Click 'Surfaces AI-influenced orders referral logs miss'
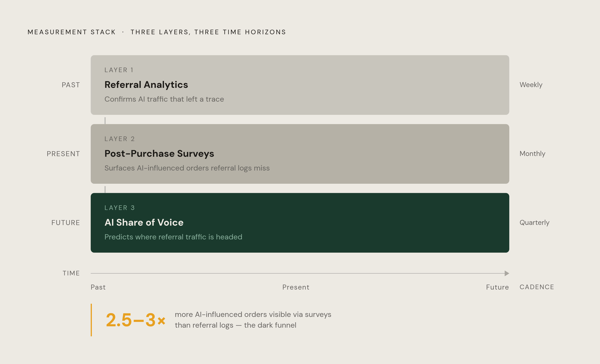Image resolution: width=600 pixels, height=364 pixels. coord(187,168)
